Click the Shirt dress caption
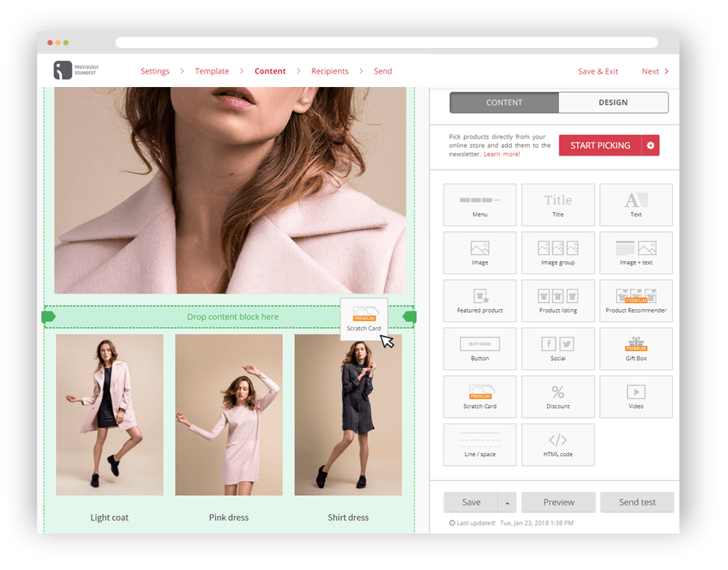This screenshot has width=728, height=570. coord(348,518)
